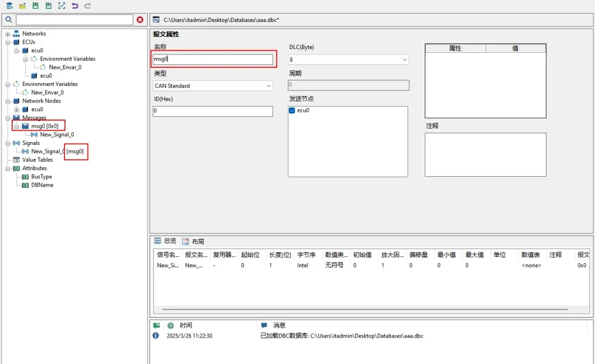Click the purple undo arrow
Viewport: 595px width, 364px height.
[x=75, y=6]
